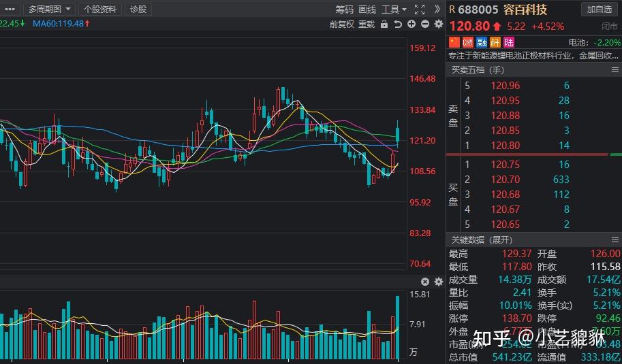Select sell level 3 price 120.88
Screen dimensions: 622x364
coord(505,116)
